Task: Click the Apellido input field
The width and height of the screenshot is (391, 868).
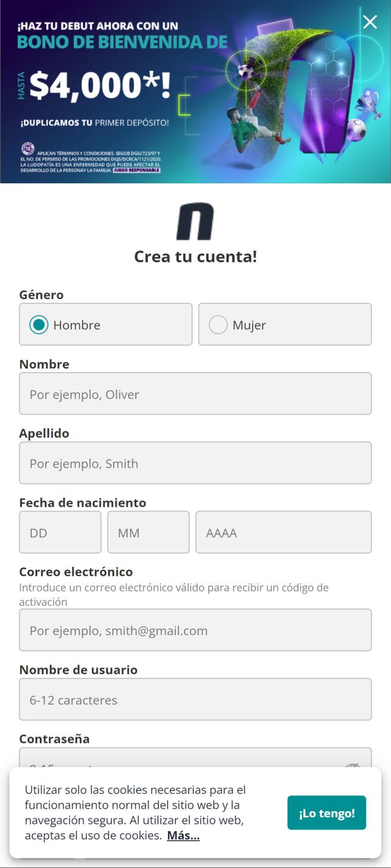Action: tap(195, 463)
